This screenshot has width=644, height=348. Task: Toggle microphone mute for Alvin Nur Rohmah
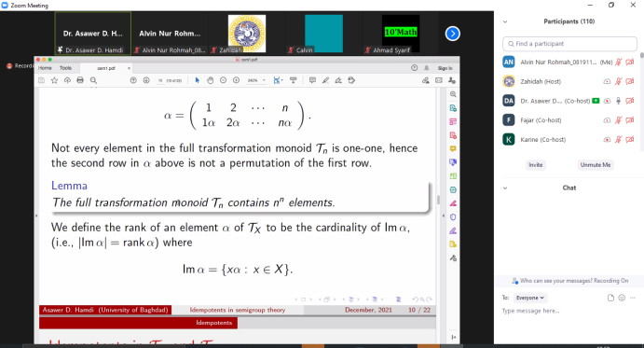pos(619,63)
